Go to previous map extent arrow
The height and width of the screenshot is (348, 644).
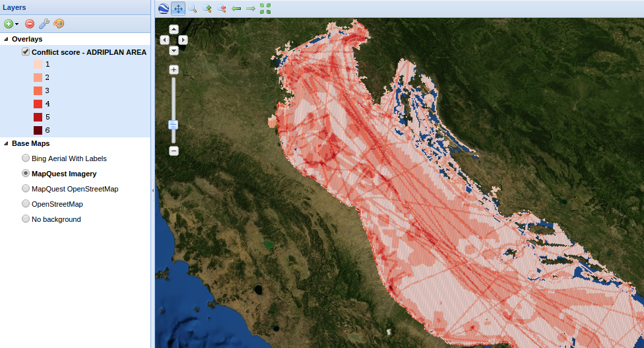pyautogui.click(x=236, y=8)
